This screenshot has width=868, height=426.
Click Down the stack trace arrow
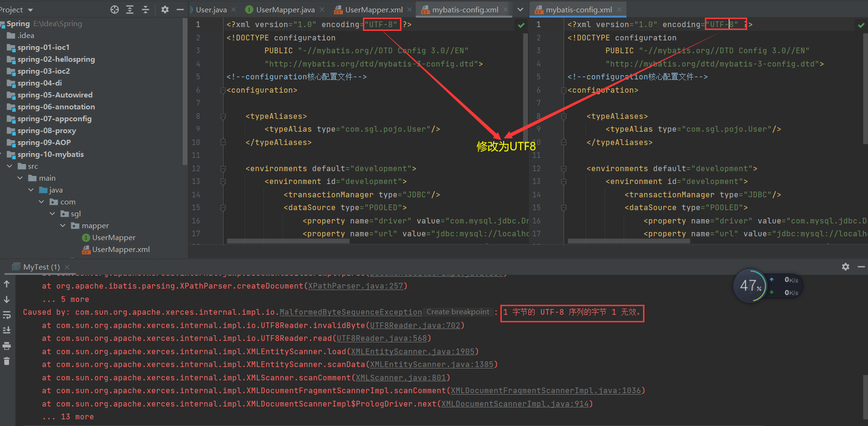tap(7, 300)
